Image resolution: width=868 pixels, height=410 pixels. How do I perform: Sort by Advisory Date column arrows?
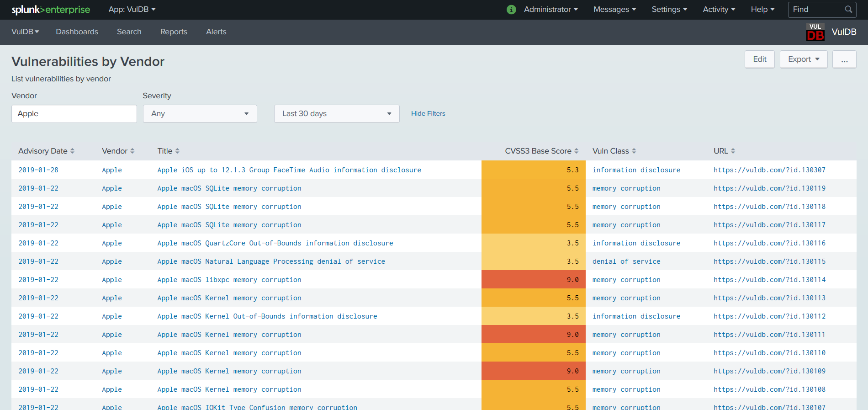72,151
